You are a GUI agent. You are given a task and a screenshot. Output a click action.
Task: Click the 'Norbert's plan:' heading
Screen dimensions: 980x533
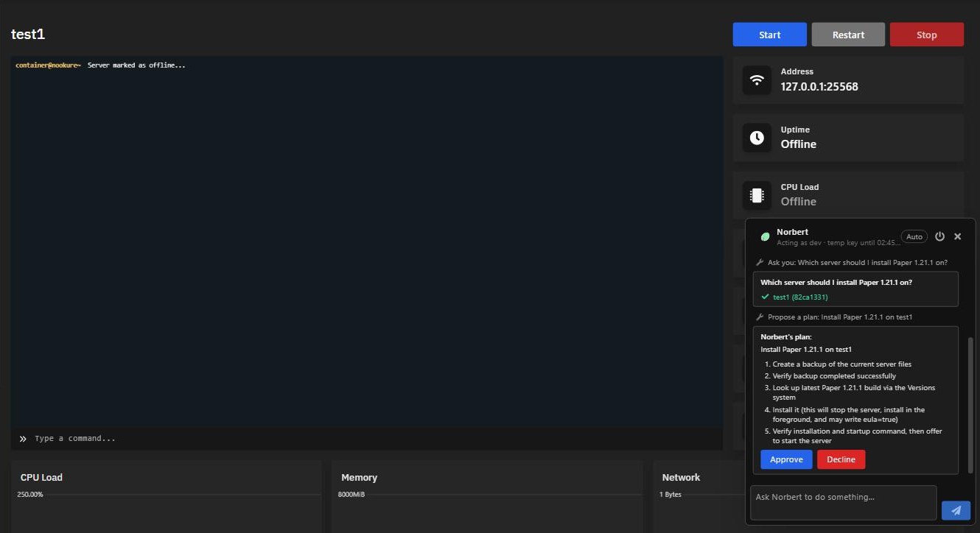click(786, 337)
